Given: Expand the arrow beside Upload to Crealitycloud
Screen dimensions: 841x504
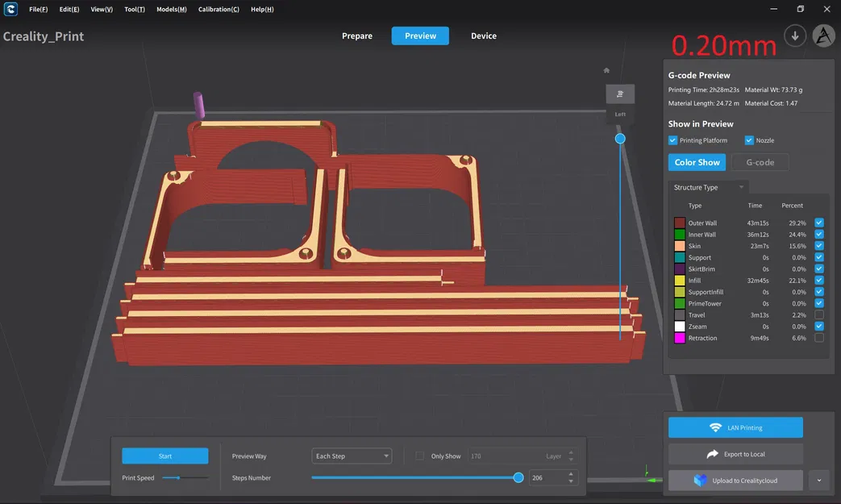Looking at the screenshot, I should tap(818, 481).
